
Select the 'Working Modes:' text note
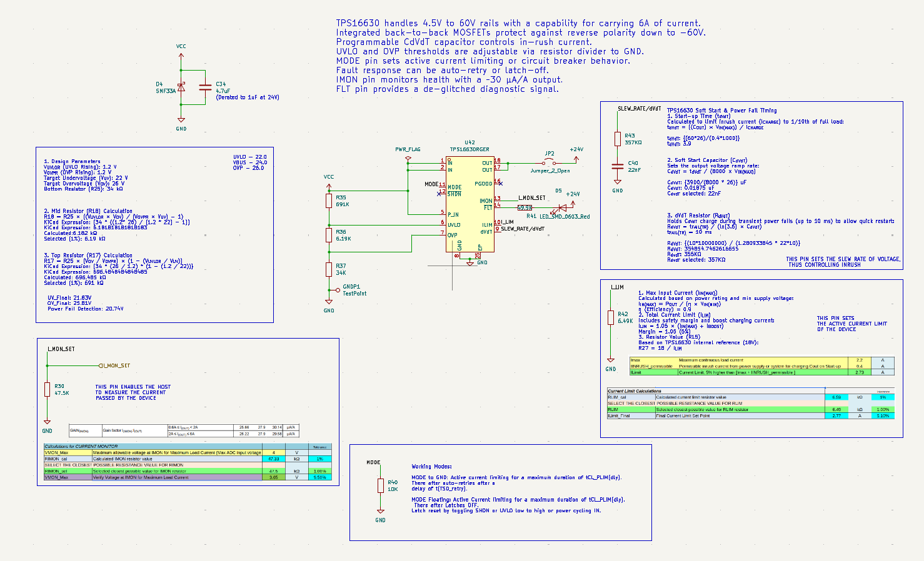[x=431, y=467]
